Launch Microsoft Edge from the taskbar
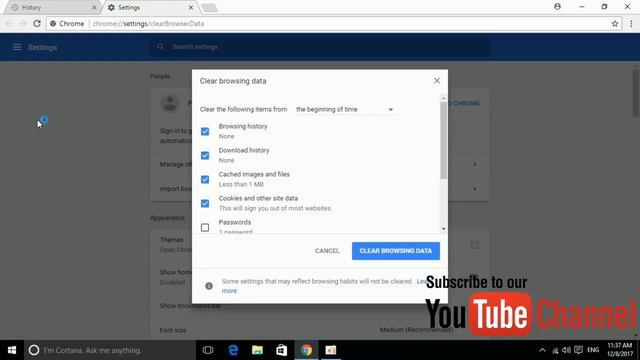Viewport: 640px width, 360px height. pos(233,350)
